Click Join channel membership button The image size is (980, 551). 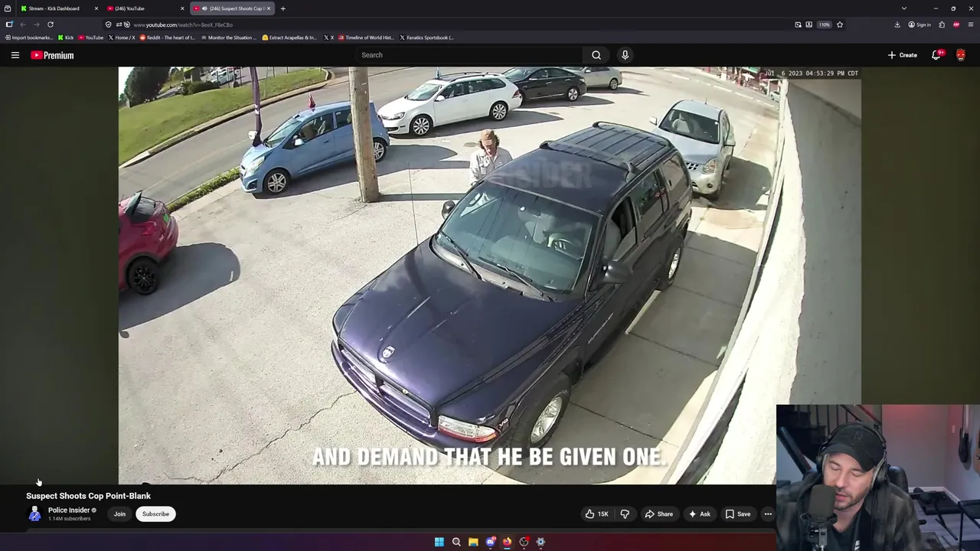(x=119, y=514)
